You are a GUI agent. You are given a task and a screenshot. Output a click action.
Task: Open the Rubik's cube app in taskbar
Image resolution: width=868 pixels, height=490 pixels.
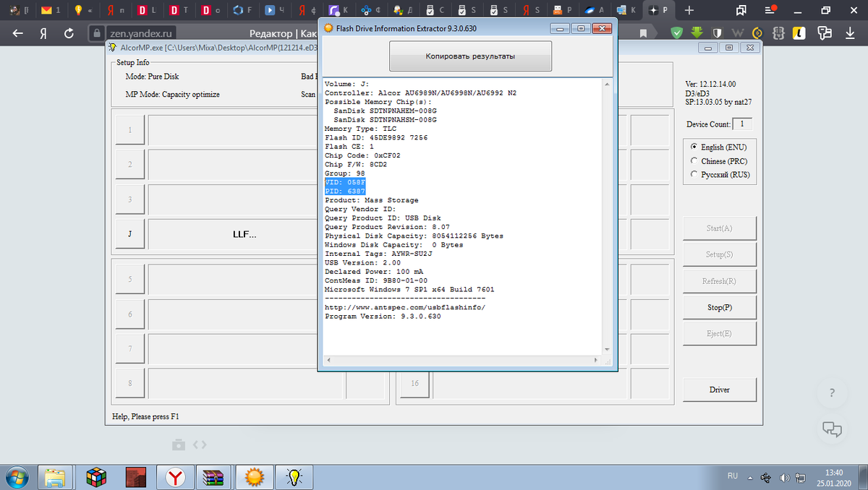click(96, 476)
